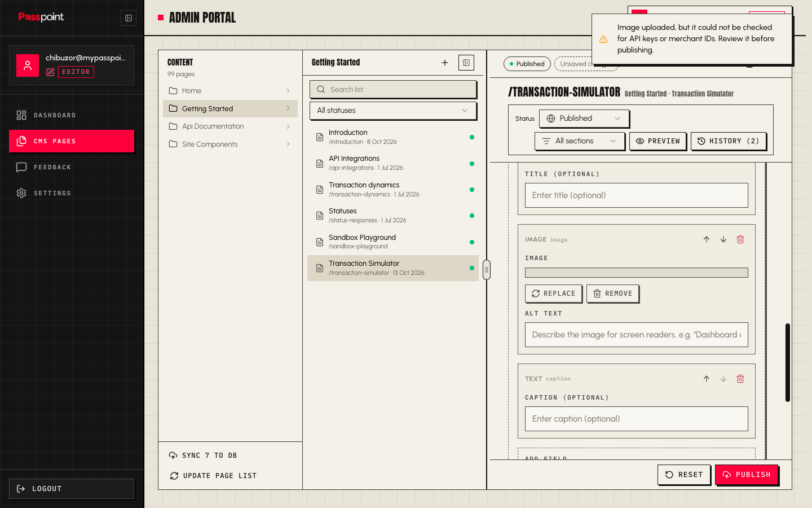Click the Alt text input field
The width and height of the screenshot is (812, 508).
click(x=637, y=335)
